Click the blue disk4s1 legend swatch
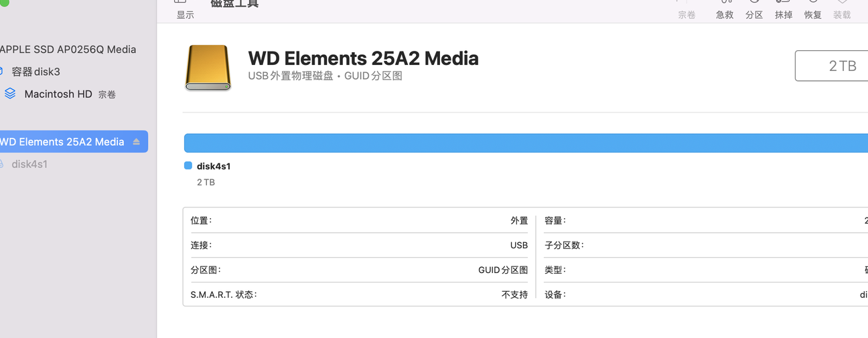The image size is (868, 338). point(188,166)
